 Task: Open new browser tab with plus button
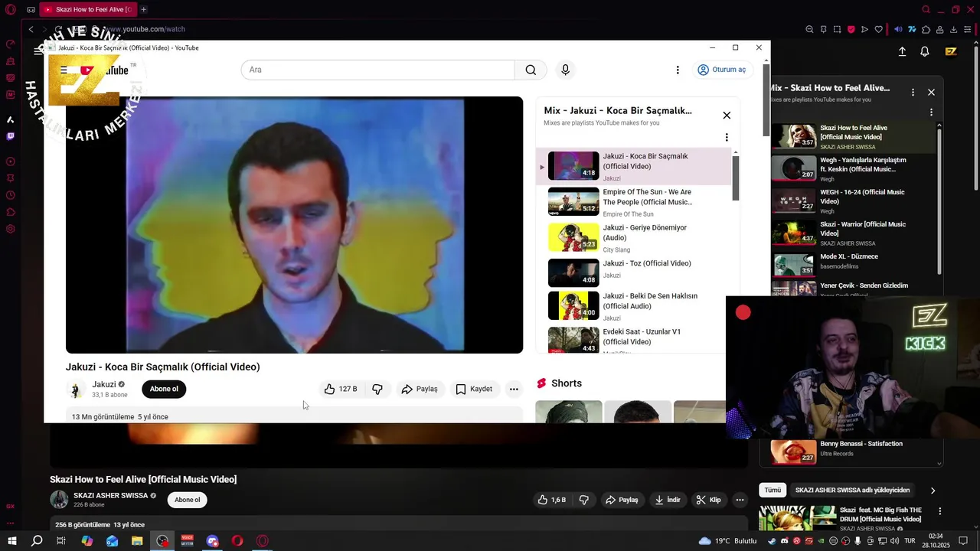(x=143, y=9)
